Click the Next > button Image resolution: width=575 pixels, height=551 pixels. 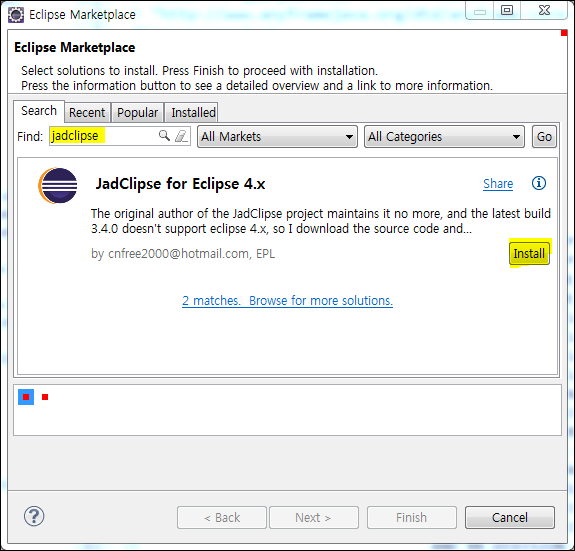pos(314,518)
